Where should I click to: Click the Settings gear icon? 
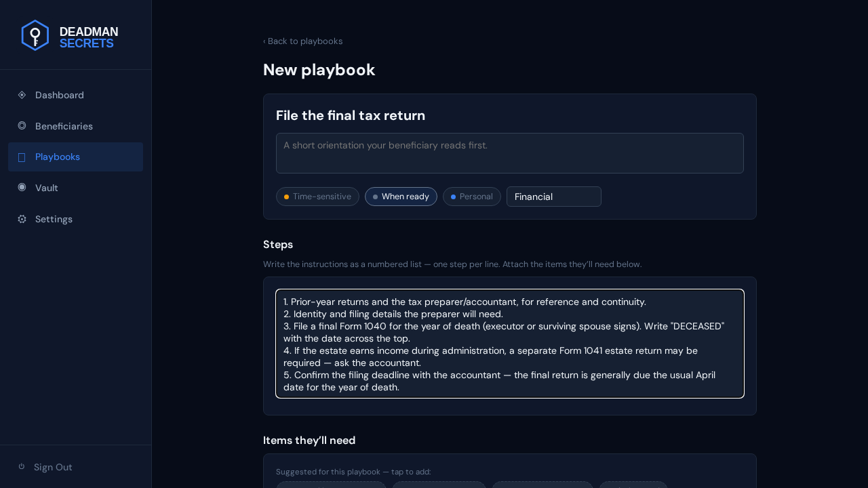(22, 219)
